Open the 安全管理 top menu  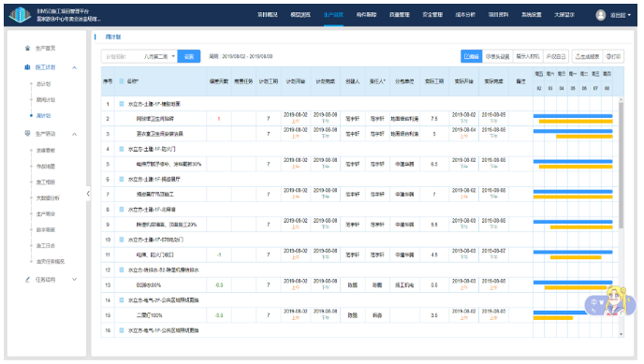click(432, 15)
